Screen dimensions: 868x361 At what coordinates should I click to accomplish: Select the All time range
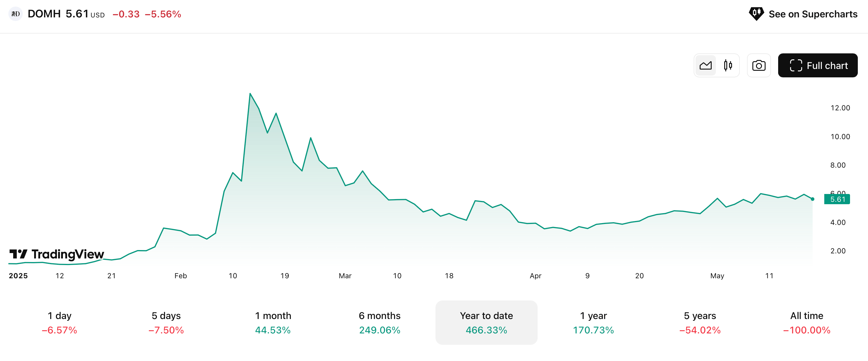[807, 323]
